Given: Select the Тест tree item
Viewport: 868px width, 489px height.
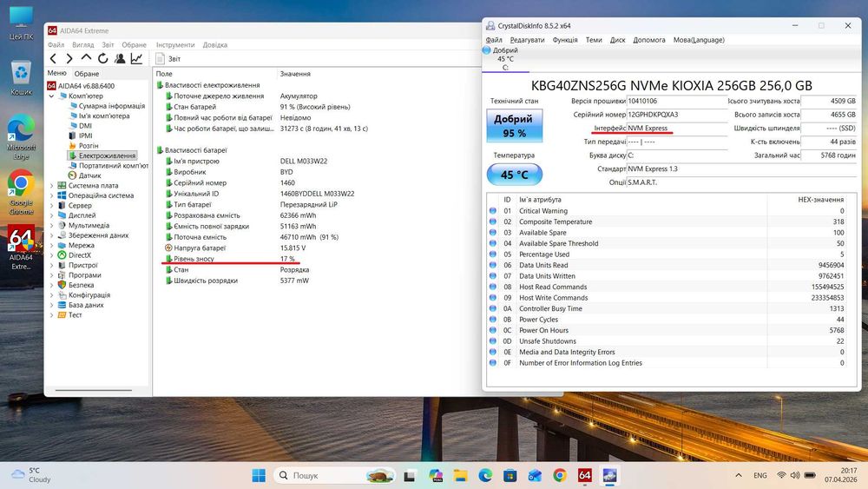Looking at the screenshot, I should pos(75,315).
